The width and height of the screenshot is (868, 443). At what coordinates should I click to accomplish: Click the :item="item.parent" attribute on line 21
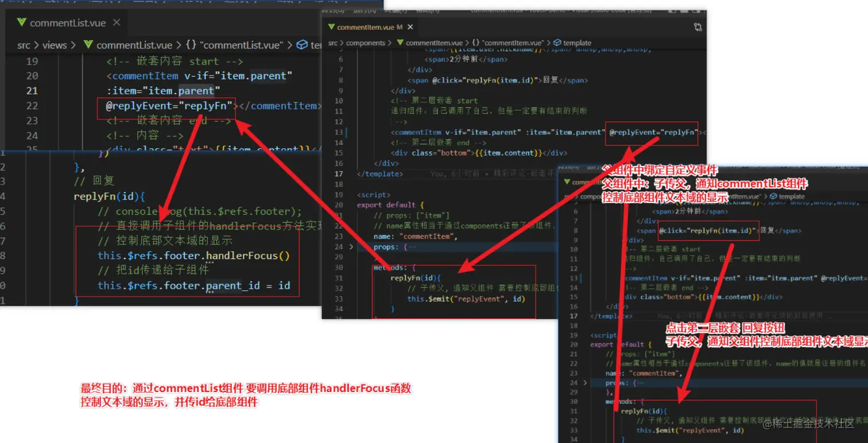pyautogui.click(x=164, y=91)
